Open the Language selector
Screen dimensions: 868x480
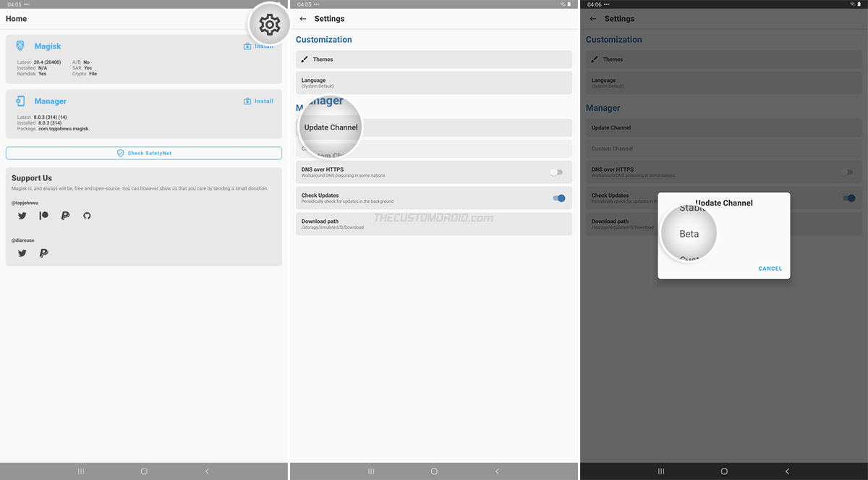coord(434,83)
